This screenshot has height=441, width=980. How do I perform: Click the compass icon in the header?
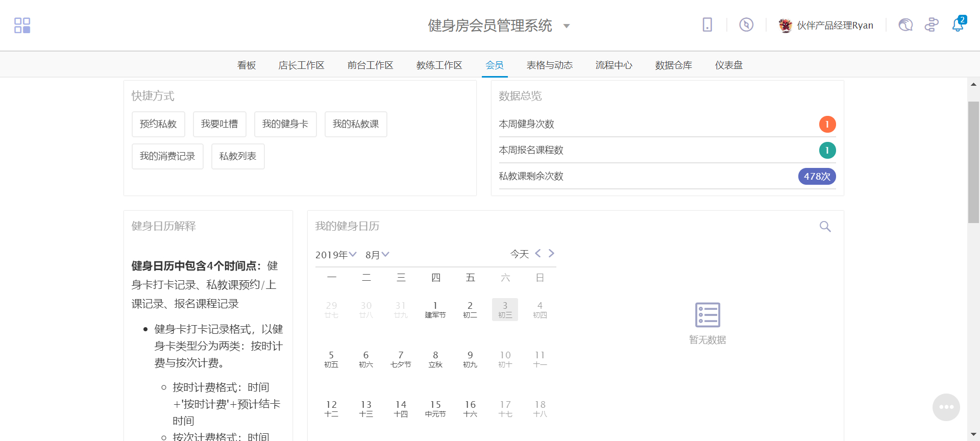tap(746, 24)
